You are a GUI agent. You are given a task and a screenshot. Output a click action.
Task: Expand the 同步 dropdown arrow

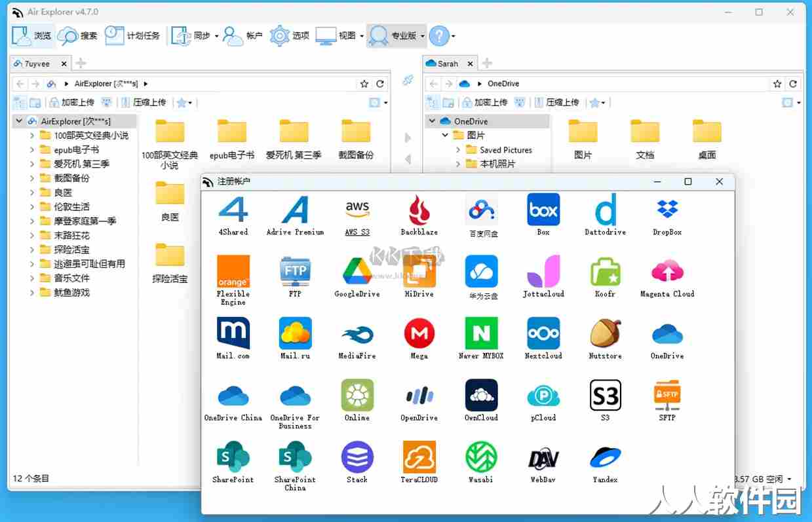coord(216,36)
